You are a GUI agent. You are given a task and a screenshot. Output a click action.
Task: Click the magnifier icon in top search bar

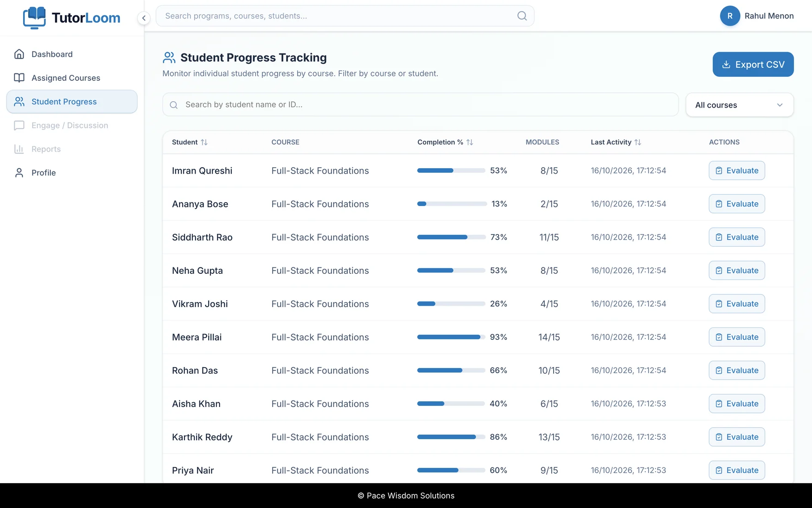522,16
